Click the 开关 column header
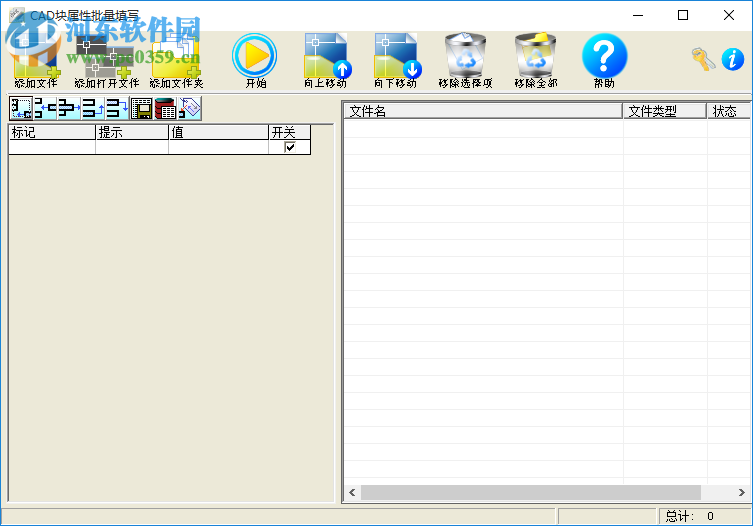Screen dimensions: 753x526 pyautogui.click(x=290, y=132)
